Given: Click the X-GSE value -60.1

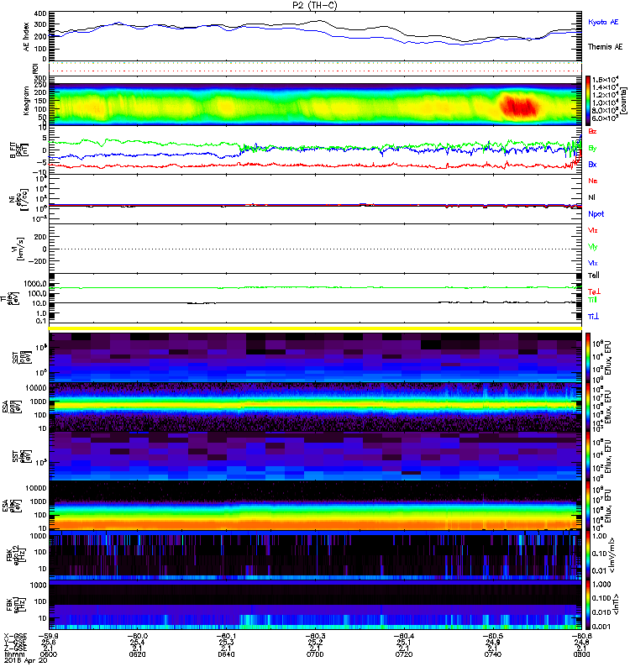Looking at the screenshot, I should [226, 636].
